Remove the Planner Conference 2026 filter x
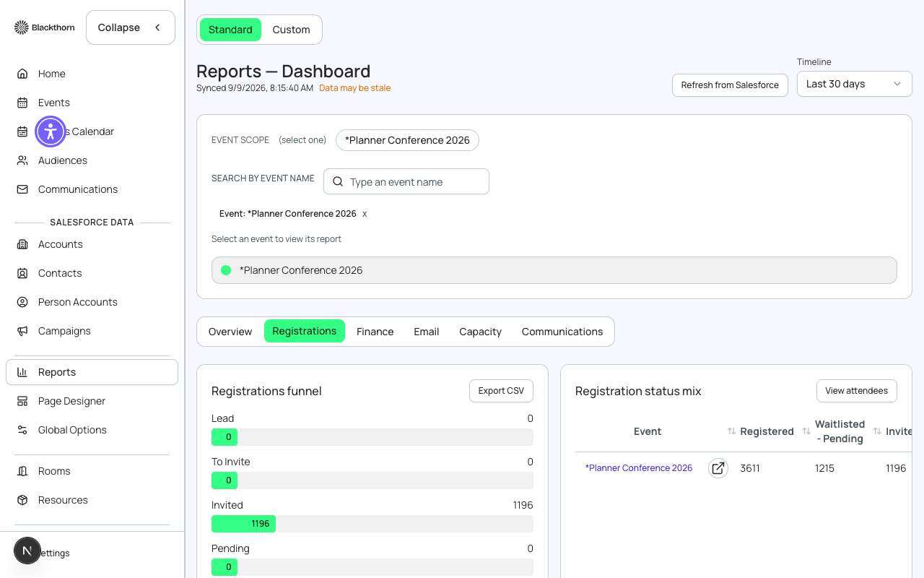The image size is (924, 578). coord(365,214)
